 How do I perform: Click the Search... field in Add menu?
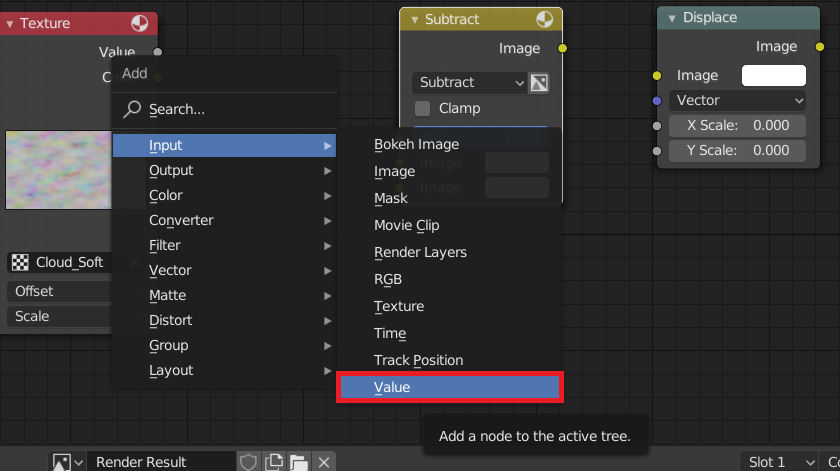(x=224, y=109)
